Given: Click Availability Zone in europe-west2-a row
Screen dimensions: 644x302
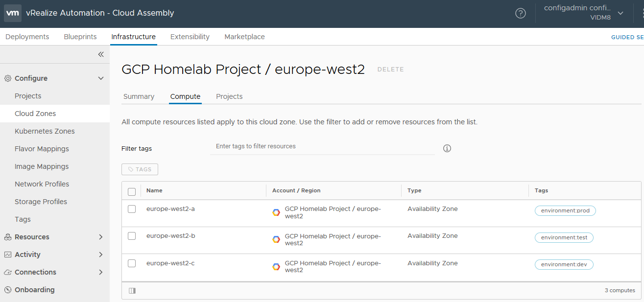Looking at the screenshot, I should point(432,209).
